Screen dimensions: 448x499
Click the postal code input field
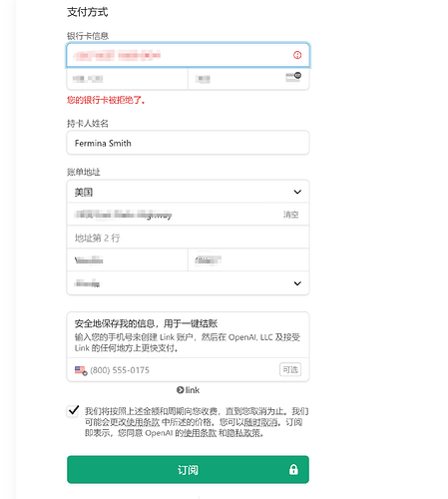[x=248, y=260]
